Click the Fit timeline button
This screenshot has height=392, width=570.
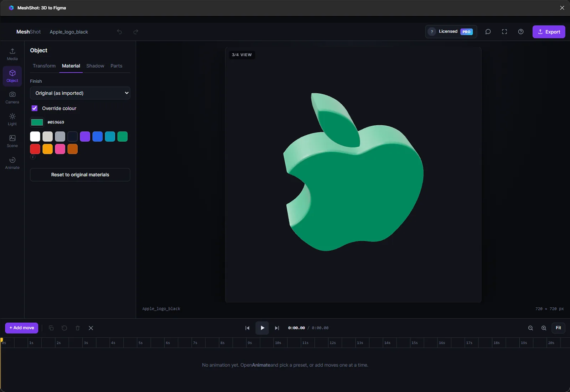tap(558, 328)
